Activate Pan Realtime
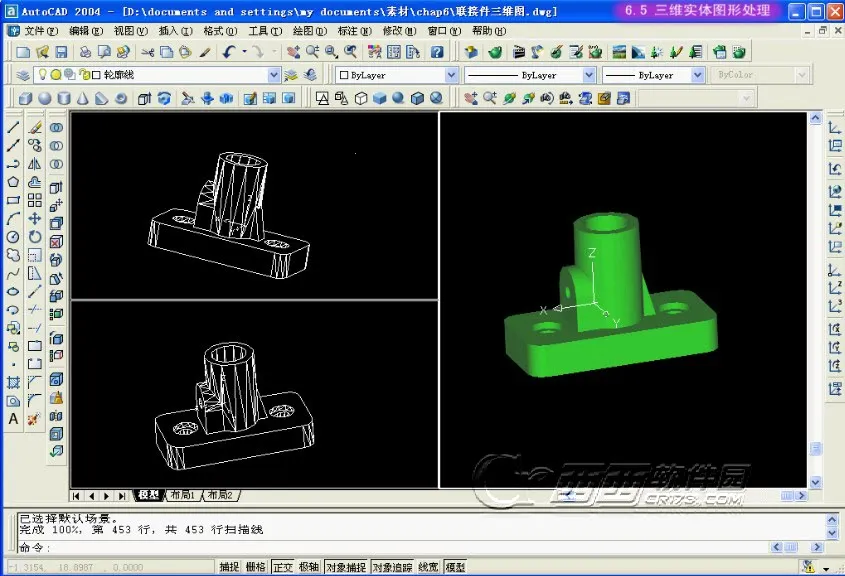Screen dimensions: 845x576 [x=293, y=52]
